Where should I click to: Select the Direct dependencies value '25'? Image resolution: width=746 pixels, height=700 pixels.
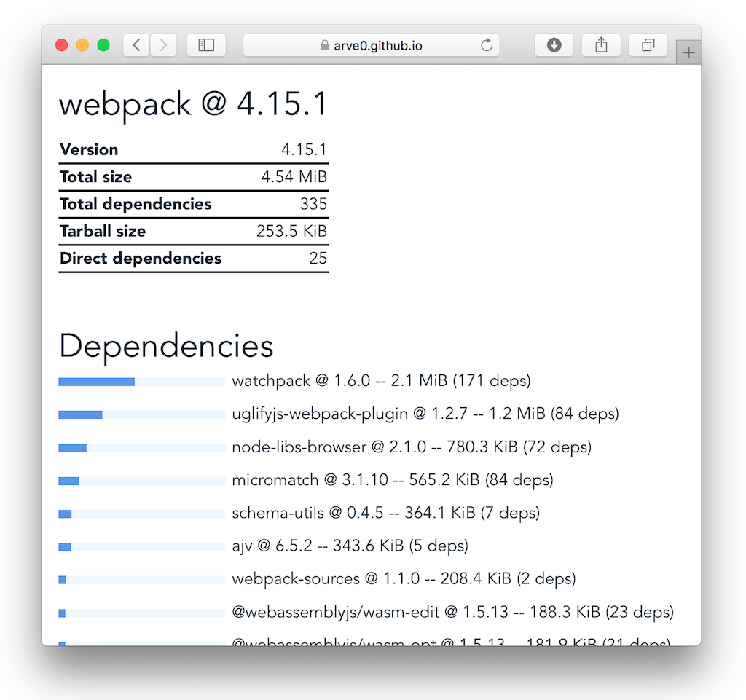pos(318,258)
